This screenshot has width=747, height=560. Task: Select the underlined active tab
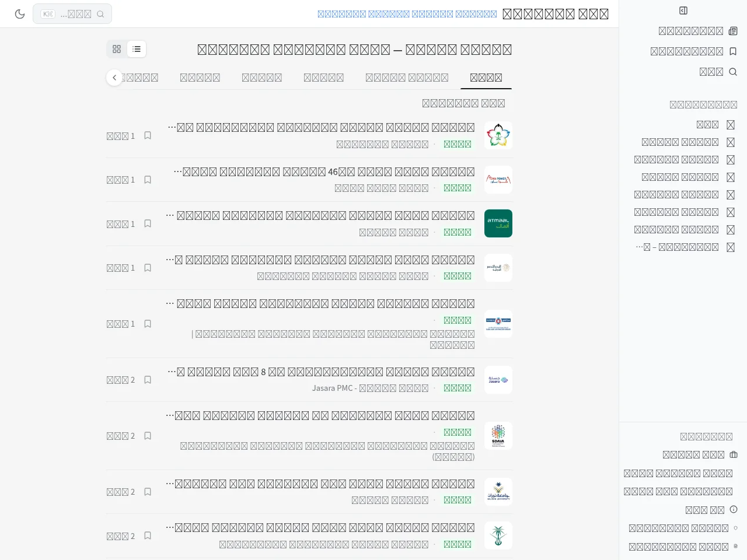[x=486, y=78]
